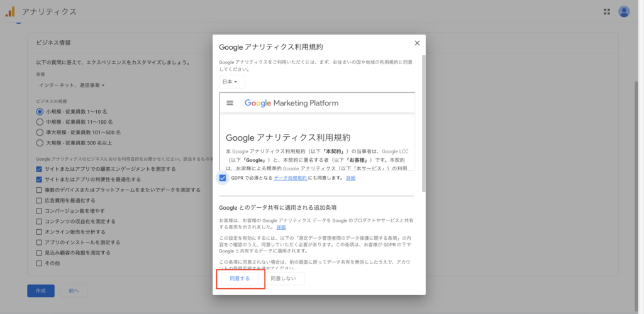This screenshot has height=314, width=644.
Task: Open the user account avatar
Action: click(x=624, y=11)
